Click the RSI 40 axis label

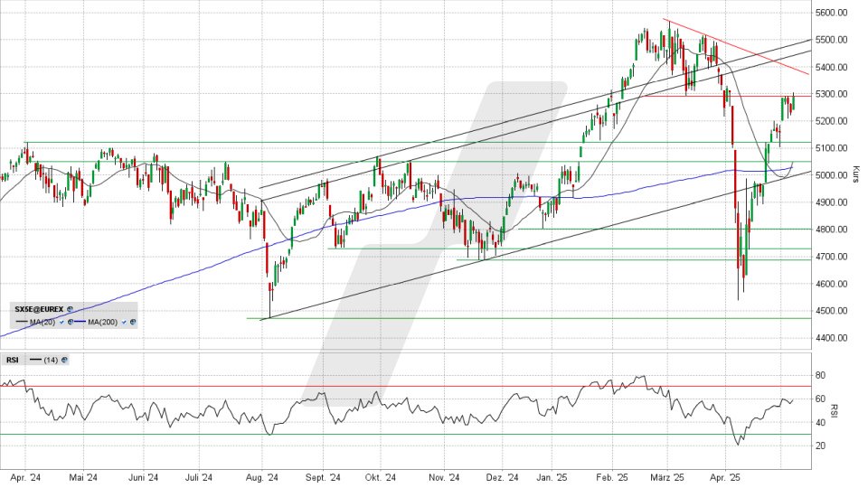(x=820, y=423)
